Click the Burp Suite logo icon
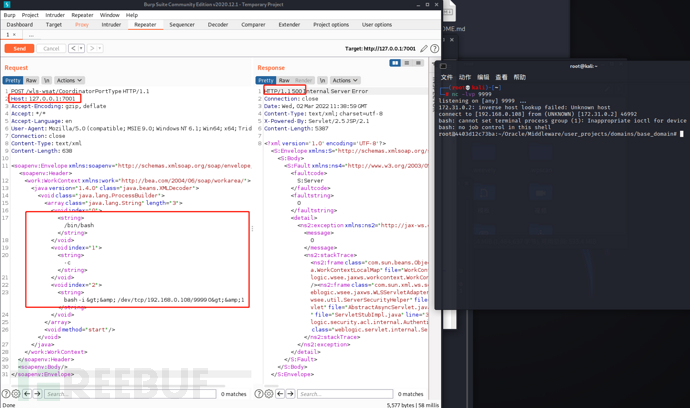This screenshot has height=408, width=690. pyautogui.click(x=7, y=4)
